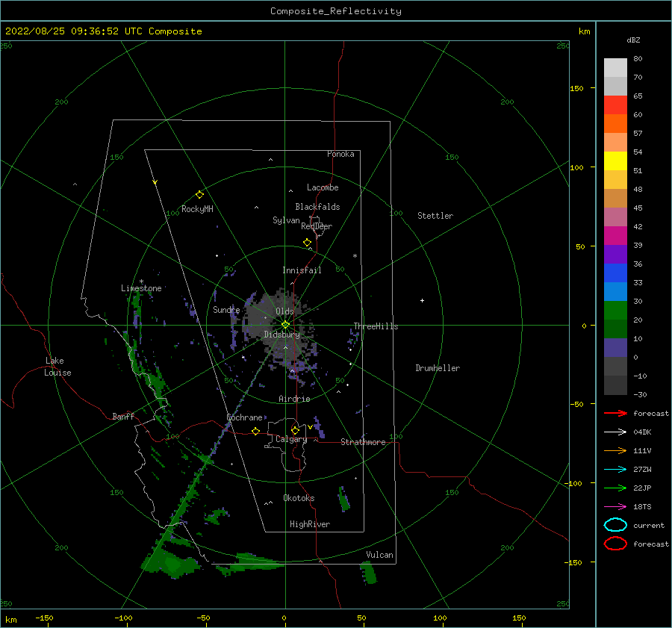The height and width of the screenshot is (628, 672).
Task: Click the yellow diamond marker below RedDeer
Action: [307, 243]
